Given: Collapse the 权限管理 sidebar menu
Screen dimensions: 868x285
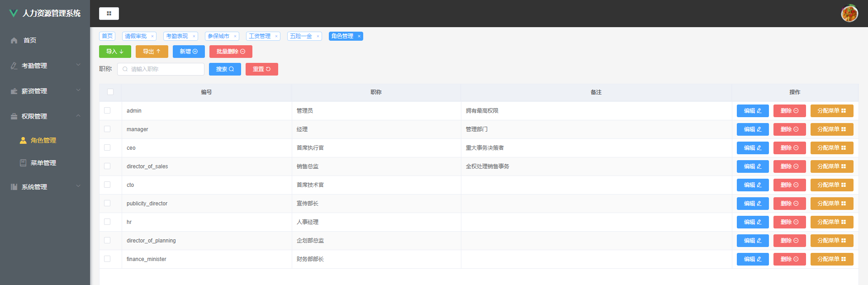Looking at the screenshot, I should pyautogui.click(x=45, y=116).
